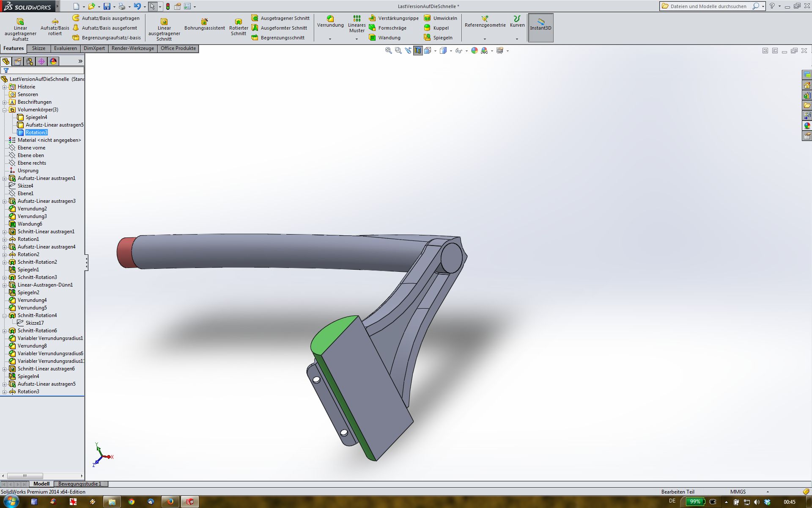This screenshot has height=508, width=812.
Task: Open the Kurven curves tool
Action: pos(517,22)
